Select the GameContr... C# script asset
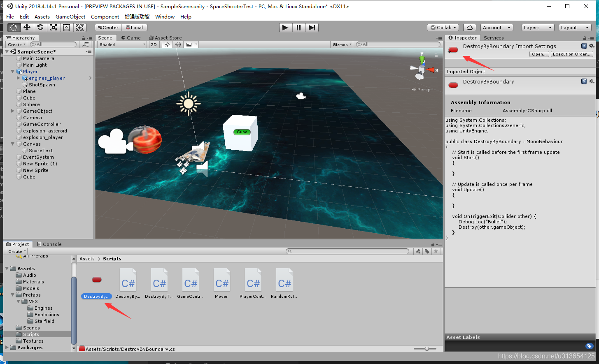This screenshot has width=599, height=364. [190, 283]
